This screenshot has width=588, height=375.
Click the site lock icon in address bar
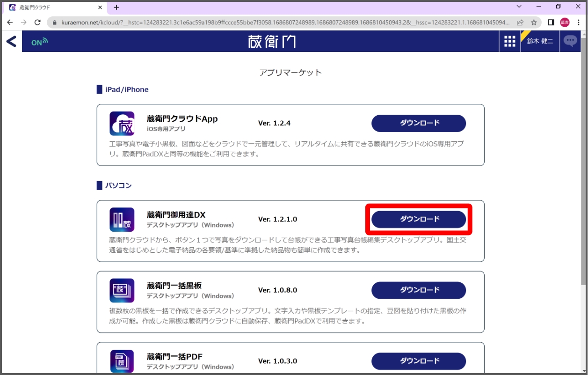(55, 22)
